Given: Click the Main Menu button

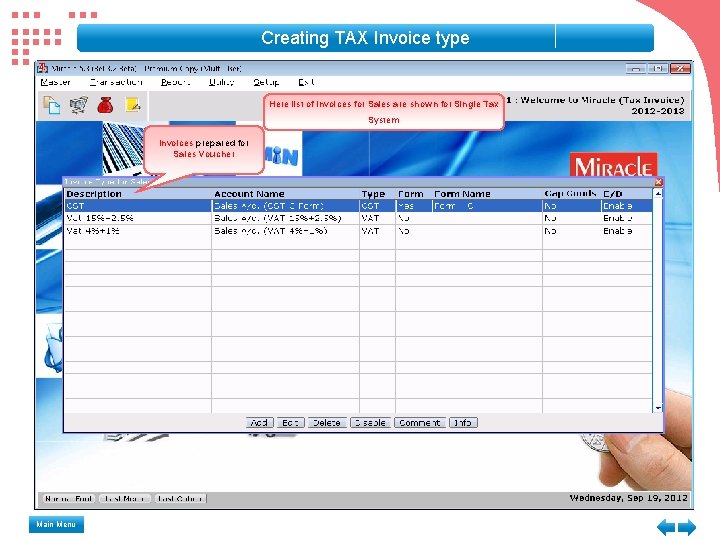Looking at the screenshot, I should (x=56, y=524).
